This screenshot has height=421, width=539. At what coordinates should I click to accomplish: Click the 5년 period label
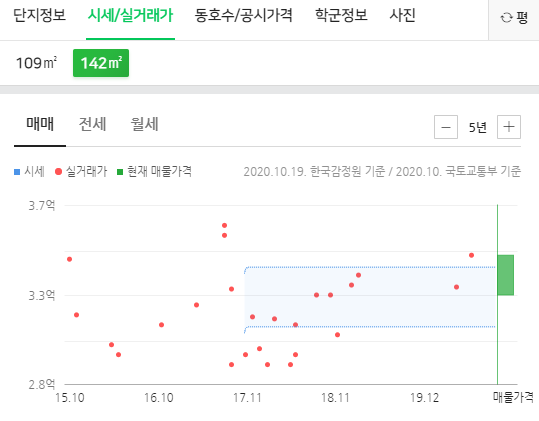click(x=477, y=128)
